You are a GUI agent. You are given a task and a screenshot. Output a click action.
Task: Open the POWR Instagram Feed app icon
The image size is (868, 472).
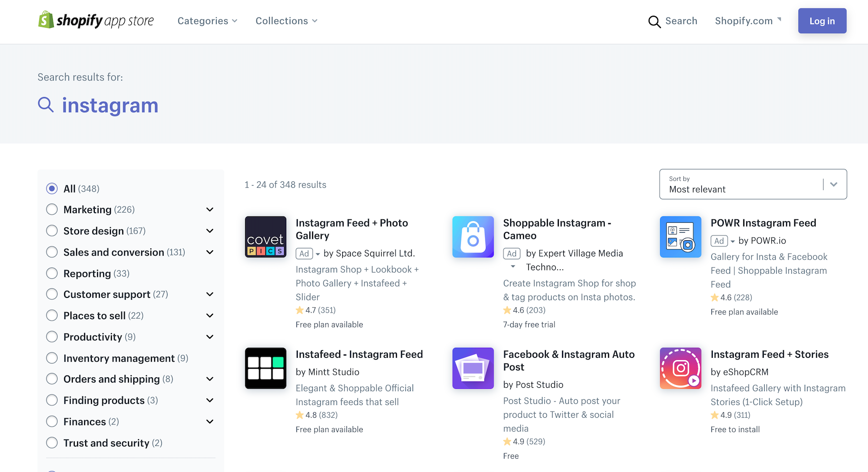(680, 237)
